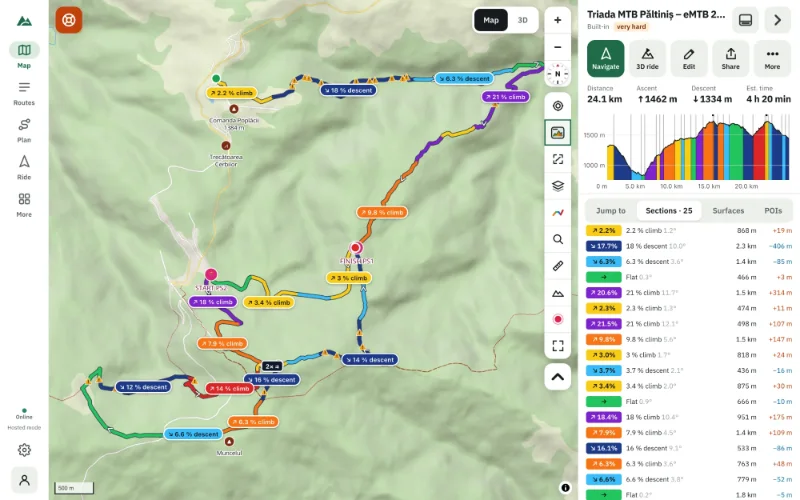Select the Jump to tab

[611, 211]
